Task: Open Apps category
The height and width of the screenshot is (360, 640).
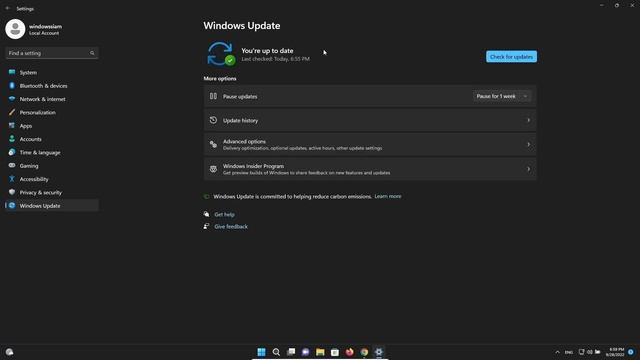Action: [52, 126]
